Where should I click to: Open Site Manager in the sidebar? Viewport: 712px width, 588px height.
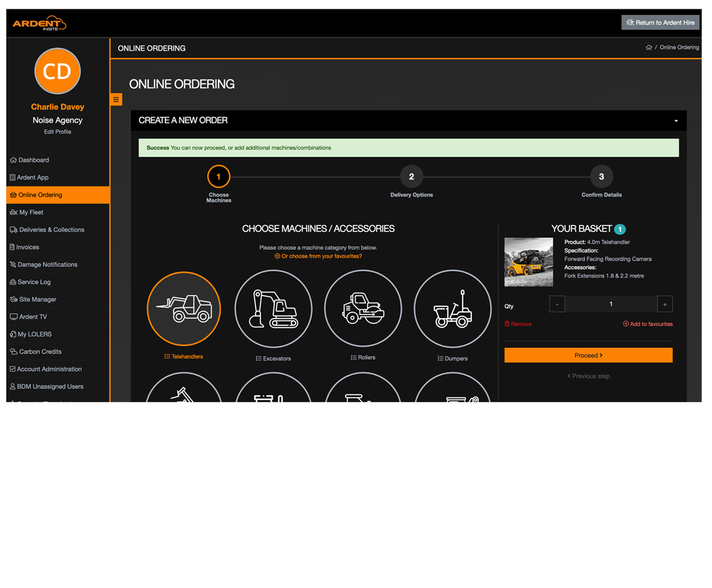[x=58, y=299]
